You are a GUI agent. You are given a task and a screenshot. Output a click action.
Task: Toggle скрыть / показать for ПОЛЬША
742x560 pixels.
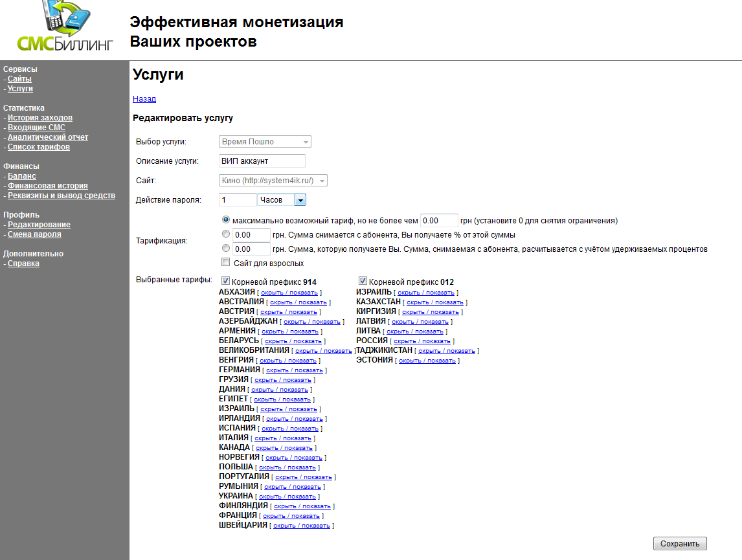point(287,467)
